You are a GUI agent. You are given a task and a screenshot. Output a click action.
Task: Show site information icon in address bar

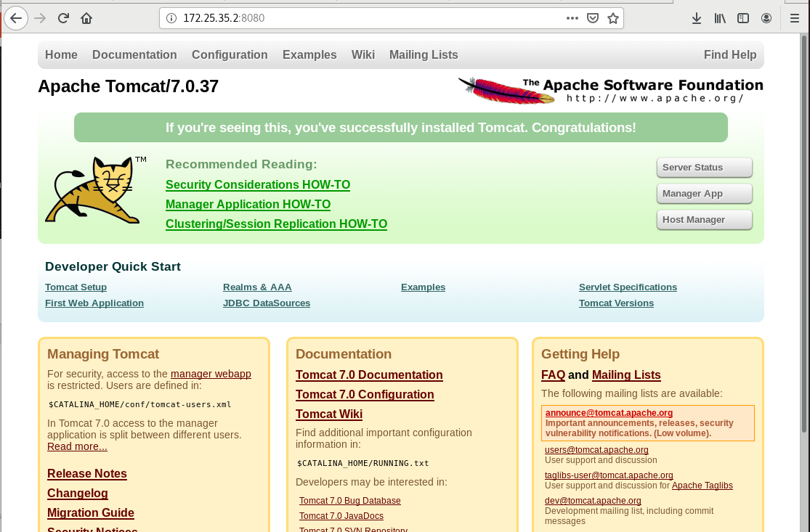[171, 19]
